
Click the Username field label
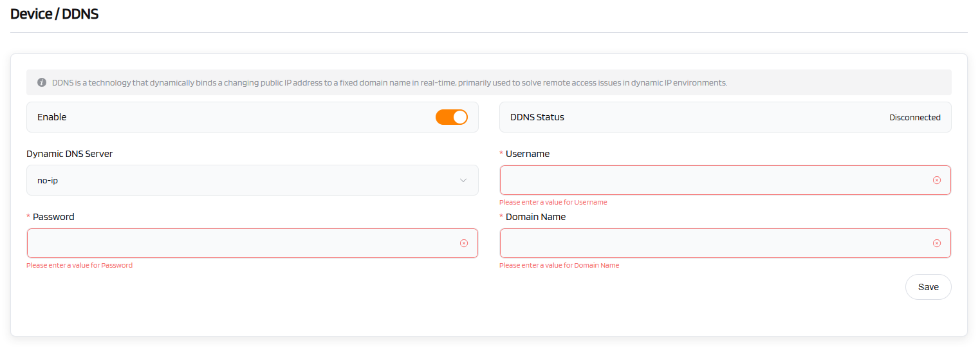tap(527, 154)
